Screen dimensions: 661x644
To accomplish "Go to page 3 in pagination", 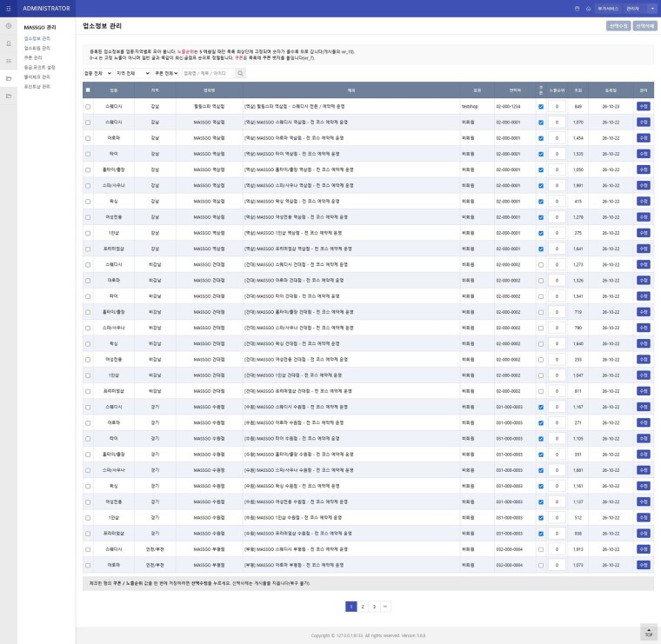I will 374,607.
